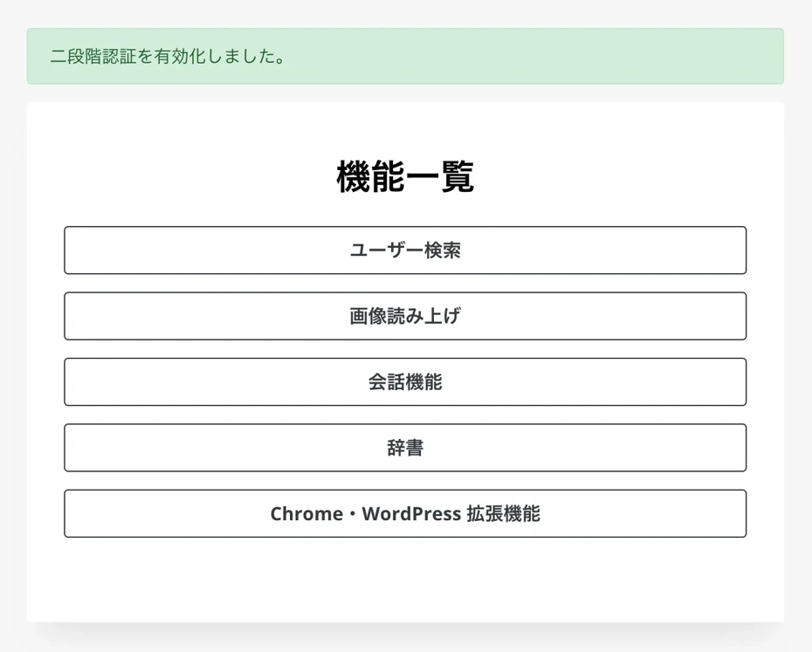Click the fourth item under 機能一覧
812x652 pixels.
point(404,447)
